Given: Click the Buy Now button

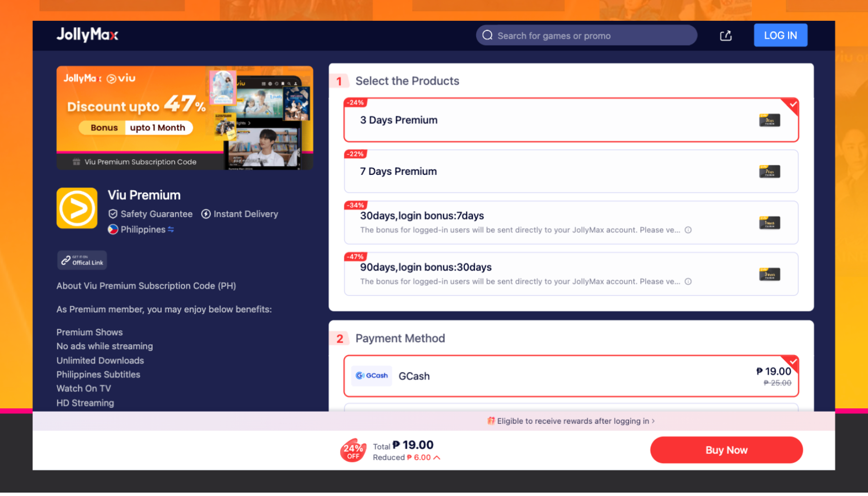Looking at the screenshot, I should coord(726,449).
